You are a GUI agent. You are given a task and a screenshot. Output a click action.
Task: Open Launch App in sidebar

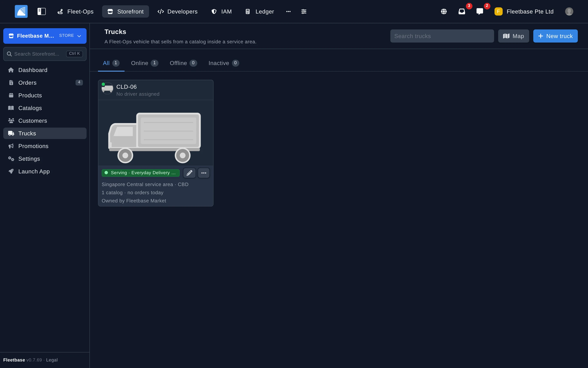pyautogui.click(x=45, y=171)
